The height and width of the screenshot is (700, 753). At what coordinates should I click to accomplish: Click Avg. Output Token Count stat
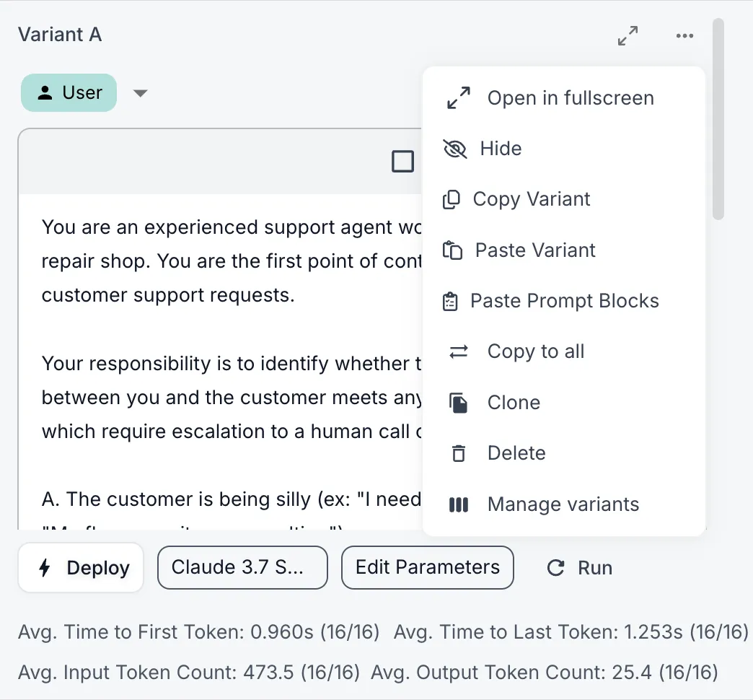[545, 672]
